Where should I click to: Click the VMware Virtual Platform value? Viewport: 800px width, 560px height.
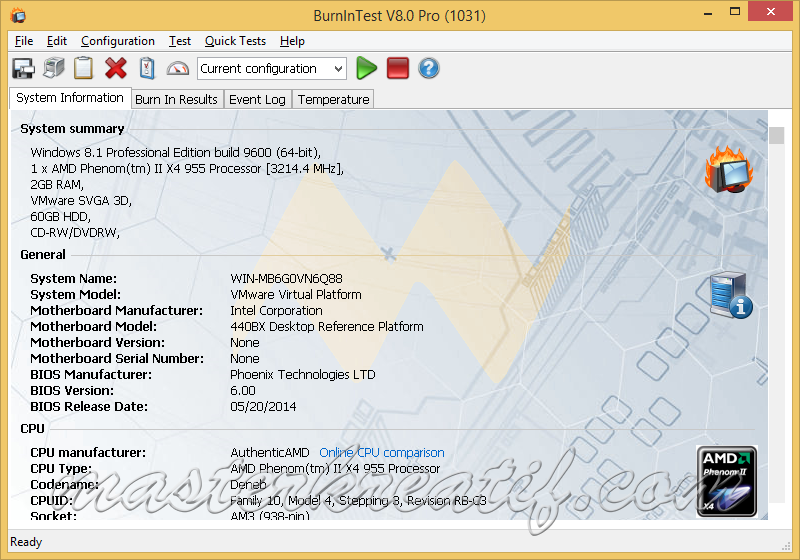[296, 294]
